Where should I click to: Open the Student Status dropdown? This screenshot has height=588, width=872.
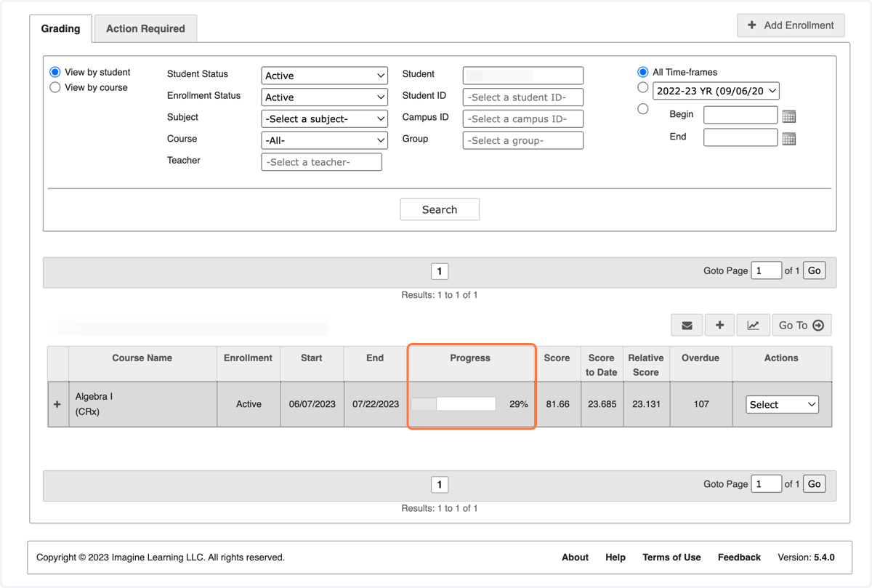pos(325,76)
